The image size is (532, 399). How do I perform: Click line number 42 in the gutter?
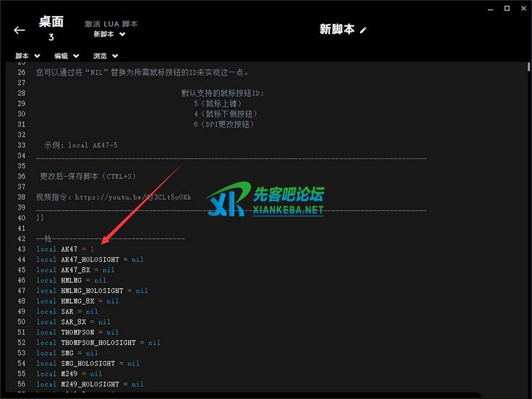click(x=21, y=239)
